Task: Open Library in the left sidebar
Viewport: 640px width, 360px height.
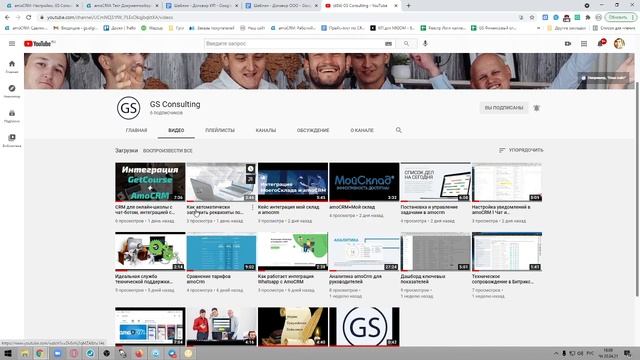Action: coord(12,140)
